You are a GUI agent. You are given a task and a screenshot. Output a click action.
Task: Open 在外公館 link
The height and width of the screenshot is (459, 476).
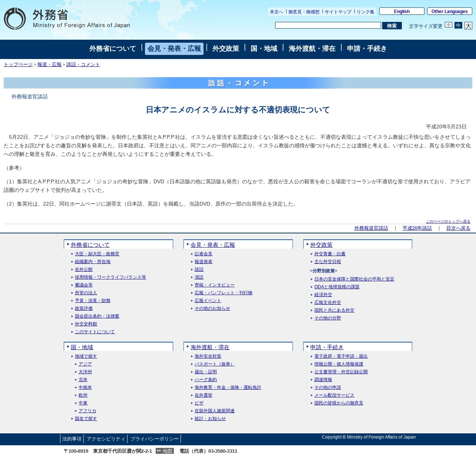click(x=84, y=269)
